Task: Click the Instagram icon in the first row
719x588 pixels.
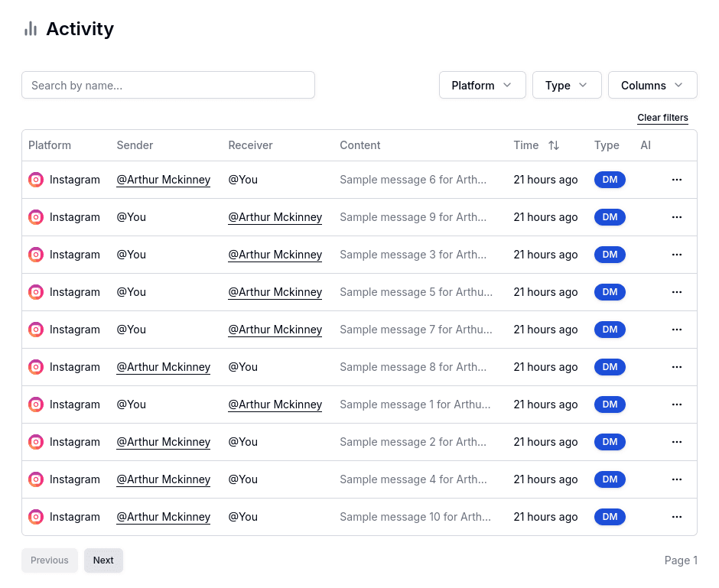Action: point(36,179)
